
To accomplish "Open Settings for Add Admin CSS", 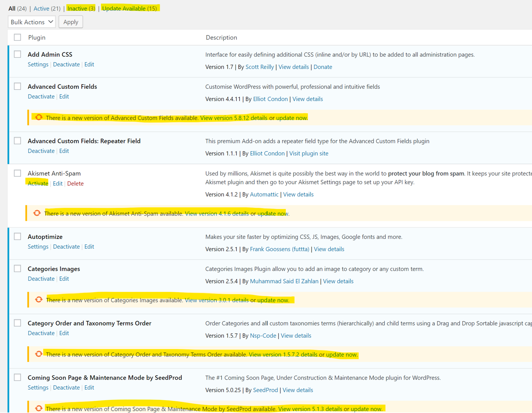I will 38,64.
